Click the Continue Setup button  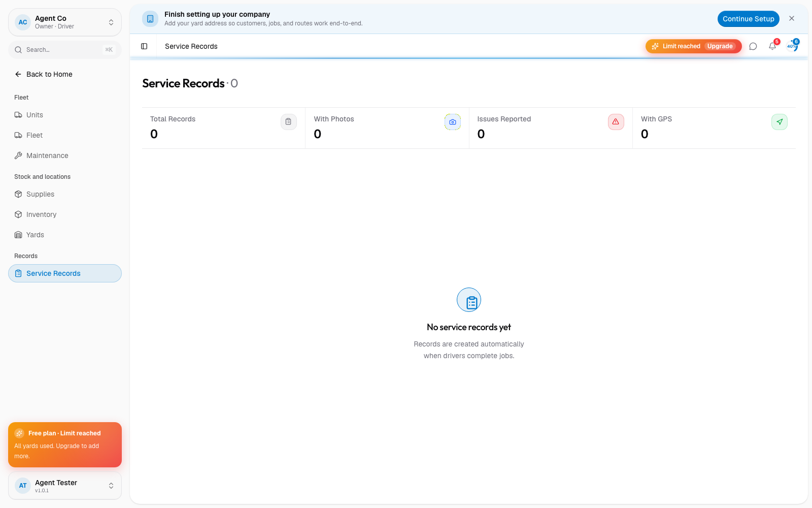tap(749, 19)
